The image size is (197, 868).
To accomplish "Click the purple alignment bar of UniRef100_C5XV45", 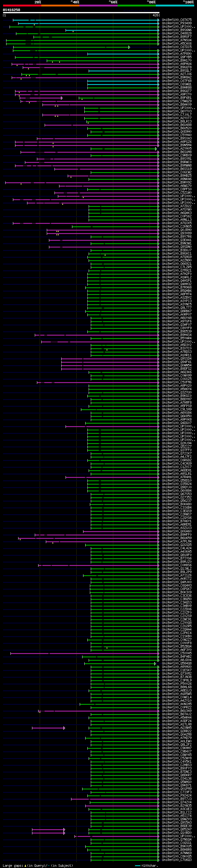I will point(85,653).
